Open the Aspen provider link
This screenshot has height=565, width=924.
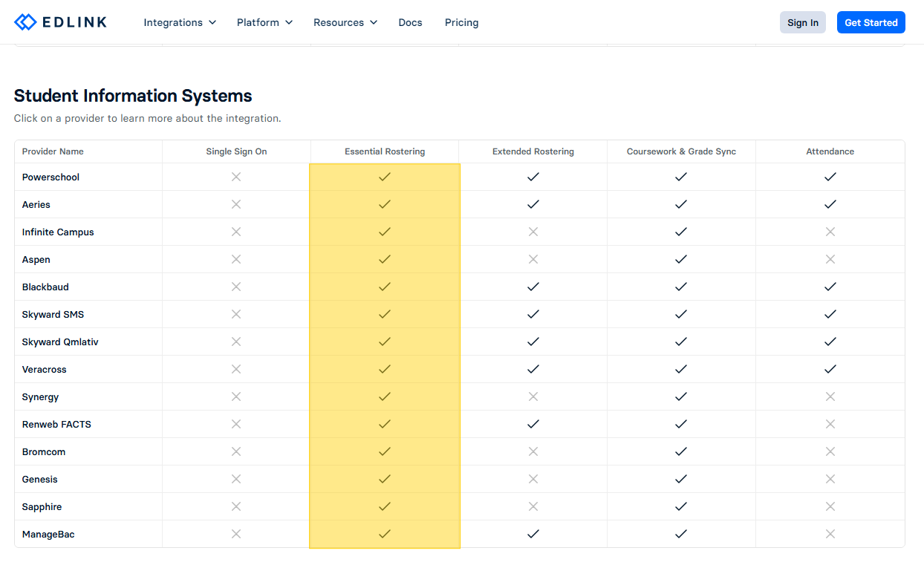click(x=36, y=259)
